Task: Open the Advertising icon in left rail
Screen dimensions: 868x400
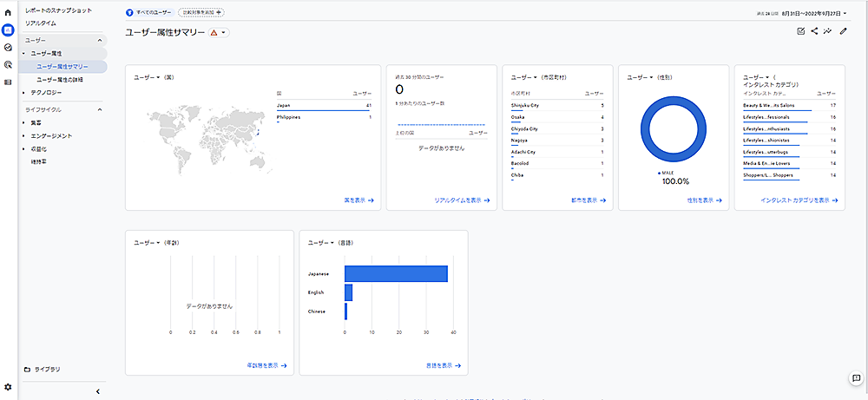Action: pos(8,64)
